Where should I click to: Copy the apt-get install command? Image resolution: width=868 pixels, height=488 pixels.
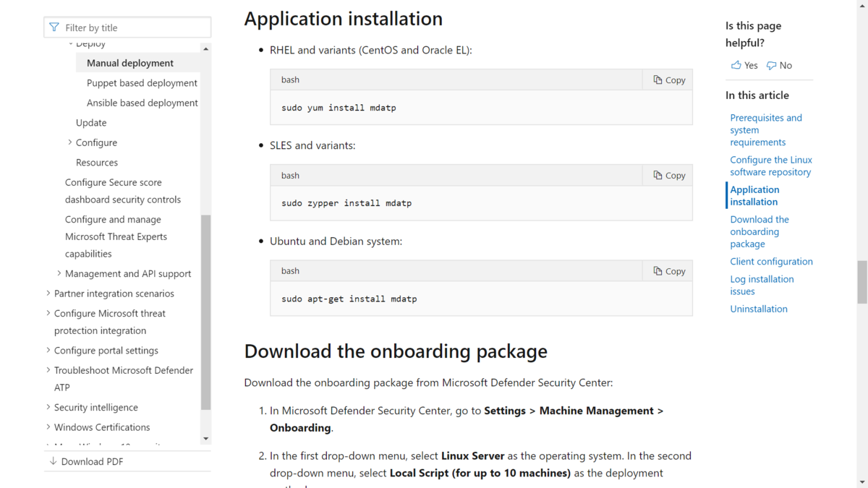668,270
